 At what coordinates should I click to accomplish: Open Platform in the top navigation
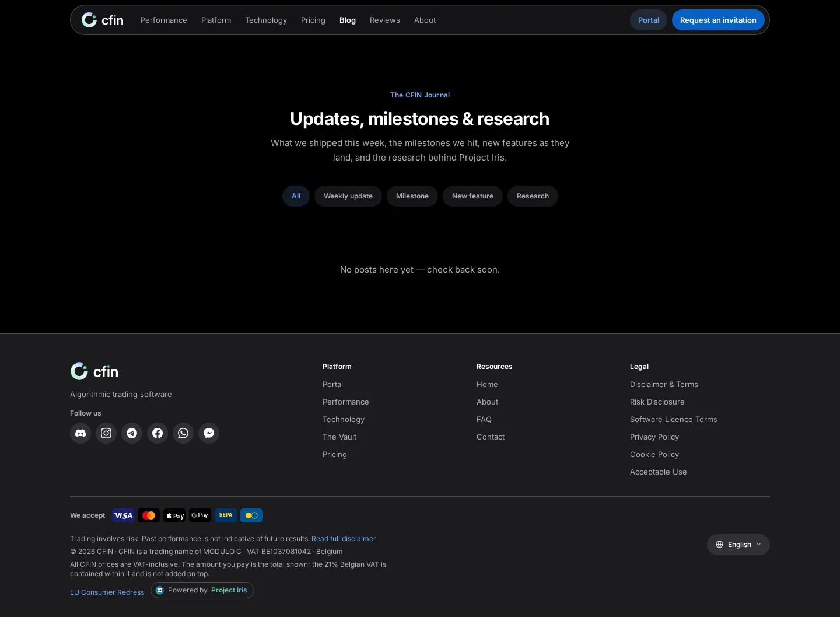[x=216, y=20]
